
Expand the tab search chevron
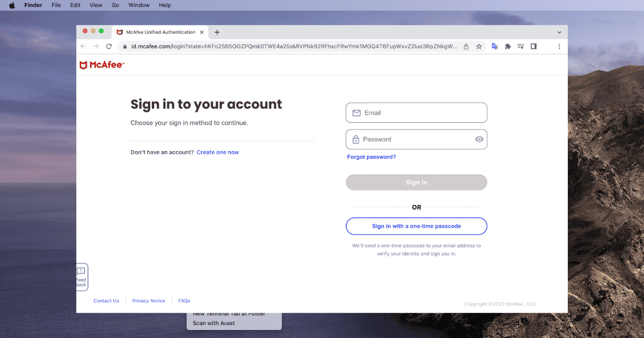coord(559,32)
